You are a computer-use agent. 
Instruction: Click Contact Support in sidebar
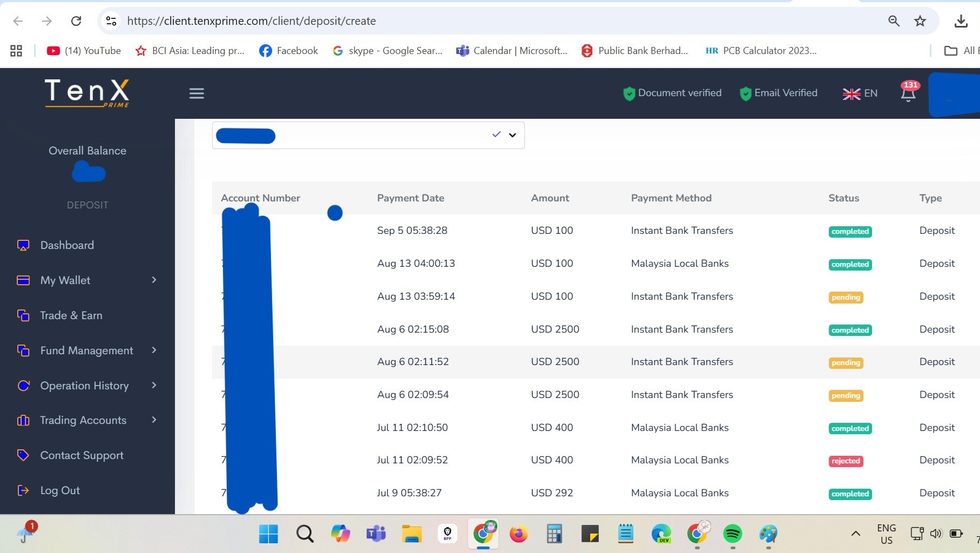tap(82, 455)
